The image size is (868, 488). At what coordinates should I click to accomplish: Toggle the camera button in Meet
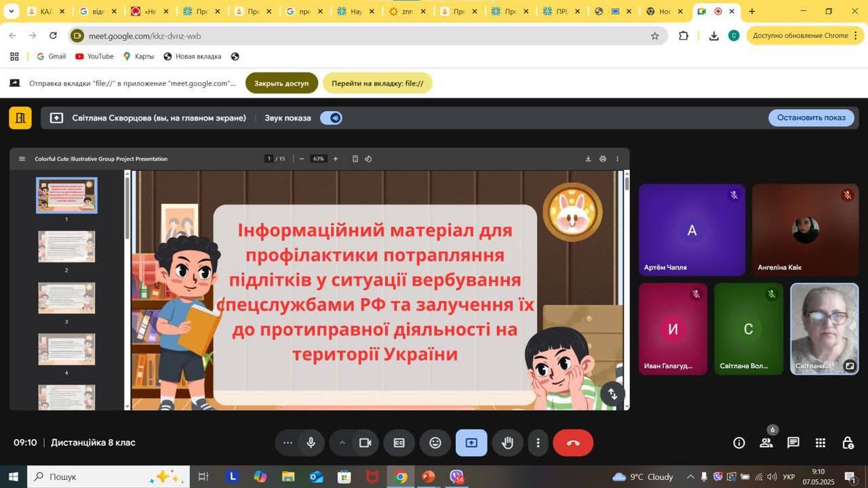[x=365, y=443]
